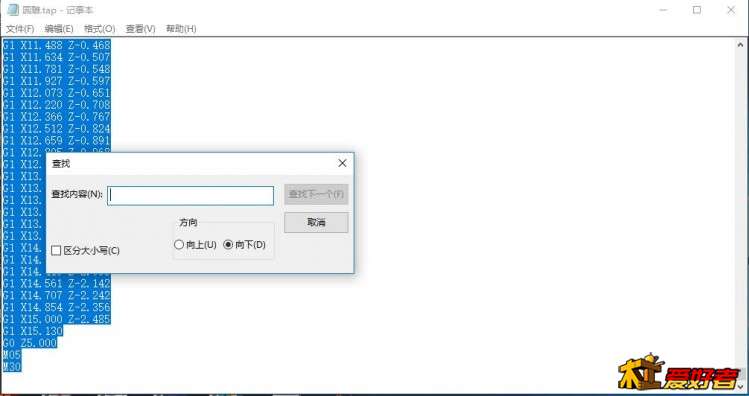Open the 帮助(H) menu
This screenshot has height=396, width=749.
[x=181, y=29]
